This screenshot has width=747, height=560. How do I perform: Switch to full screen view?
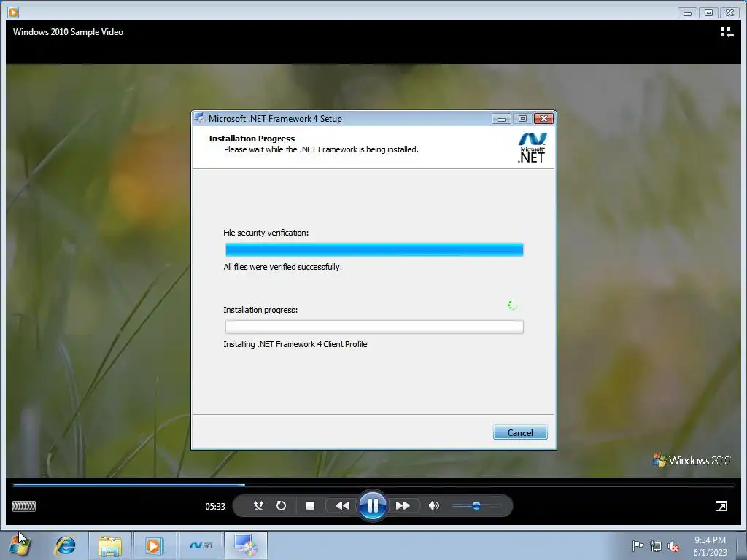tap(721, 506)
